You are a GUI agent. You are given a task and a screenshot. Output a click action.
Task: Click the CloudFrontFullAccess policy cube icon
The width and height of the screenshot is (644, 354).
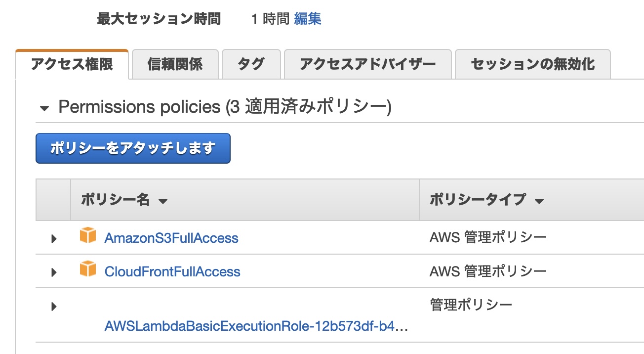click(88, 269)
